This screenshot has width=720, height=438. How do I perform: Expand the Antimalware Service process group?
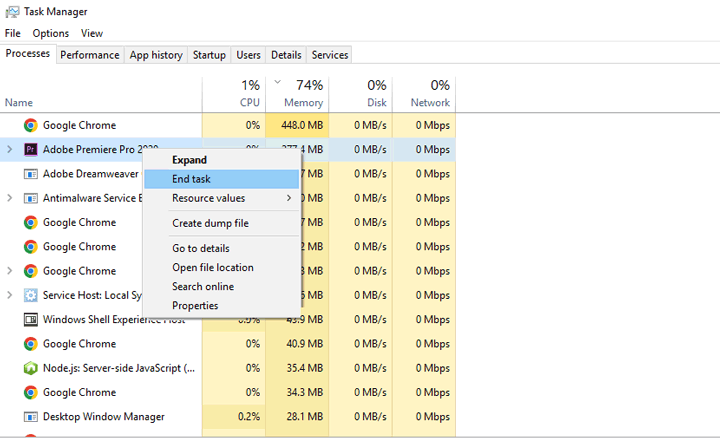[x=10, y=198]
